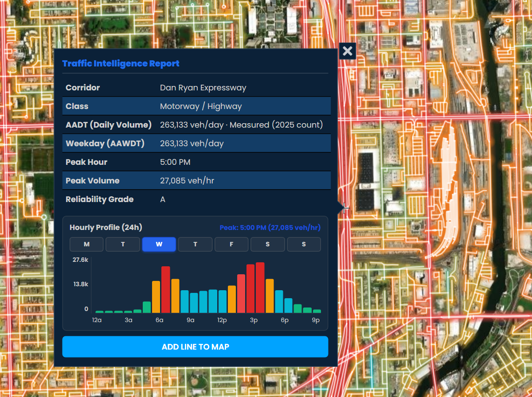
Task: Click the '6a' x-axis label
Action: coord(160,320)
